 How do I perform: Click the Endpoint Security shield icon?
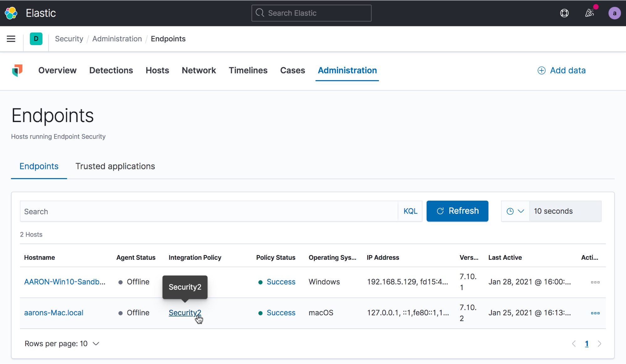coord(18,70)
